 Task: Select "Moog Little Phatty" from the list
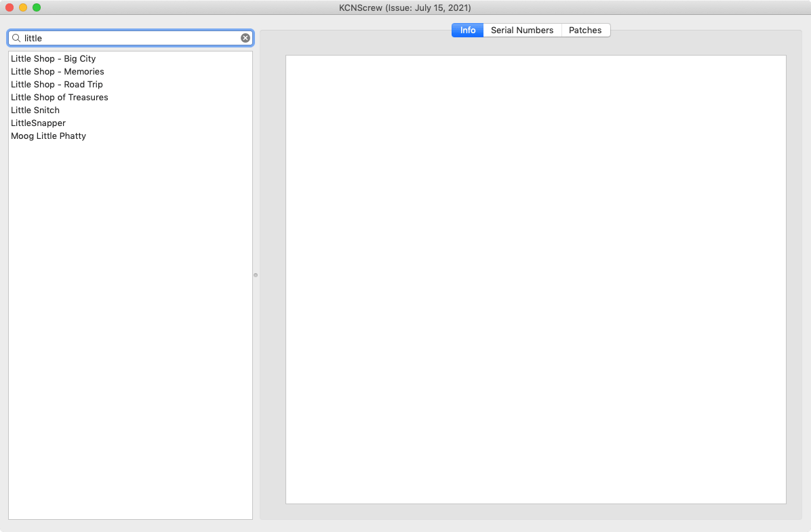coord(48,136)
